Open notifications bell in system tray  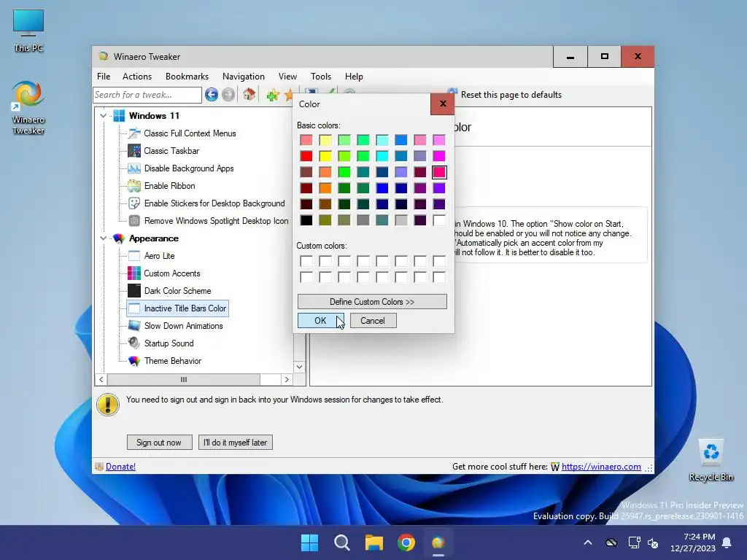(x=727, y=542)
